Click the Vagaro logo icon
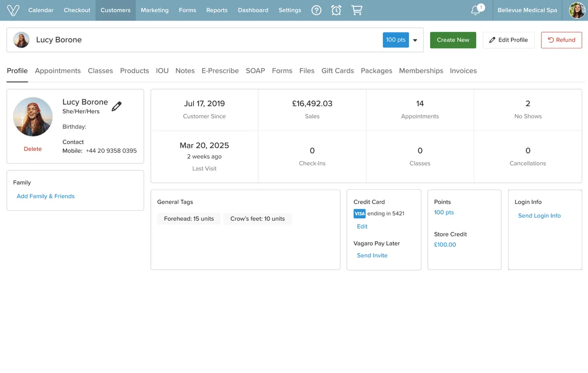Viewport: 588px width, 373px height. (13, 10)
